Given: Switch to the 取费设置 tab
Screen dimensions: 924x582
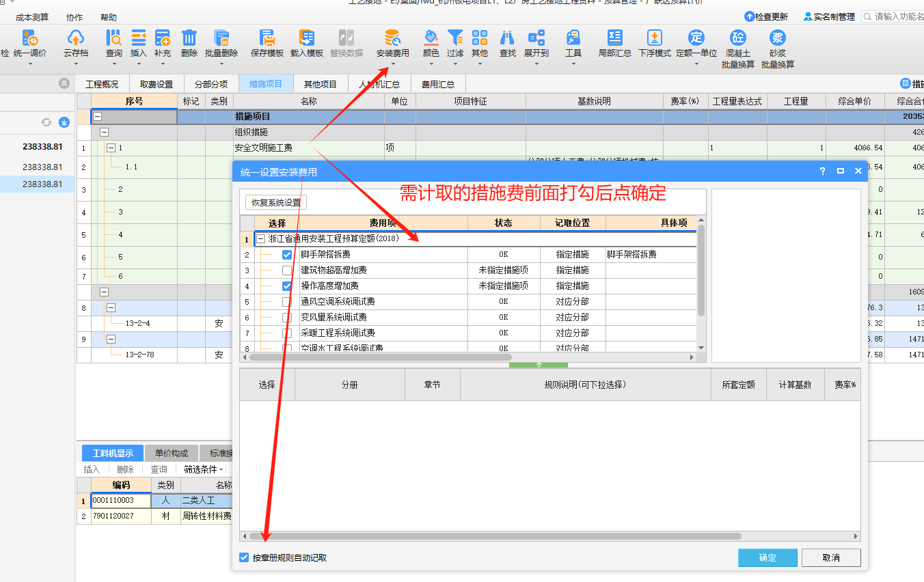Looking at the screenshot, I should tap(157, 84).
